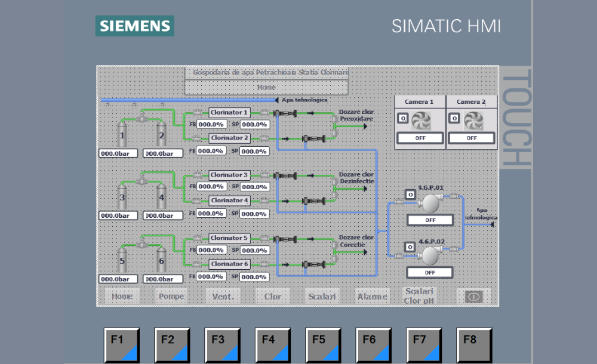Select the Clorinator 4 label box
This screenshot has width=597, height=364.
(230, 200)
